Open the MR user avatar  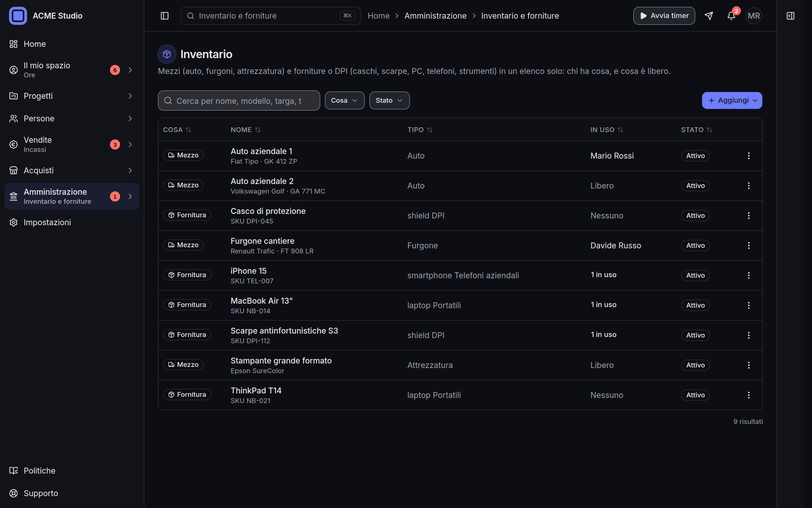[754, 16]
